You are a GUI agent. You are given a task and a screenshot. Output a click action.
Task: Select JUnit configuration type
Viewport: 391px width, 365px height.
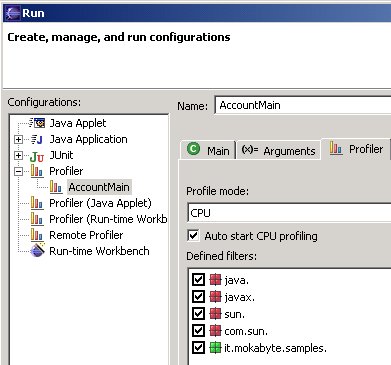click(x=61, y=155)
